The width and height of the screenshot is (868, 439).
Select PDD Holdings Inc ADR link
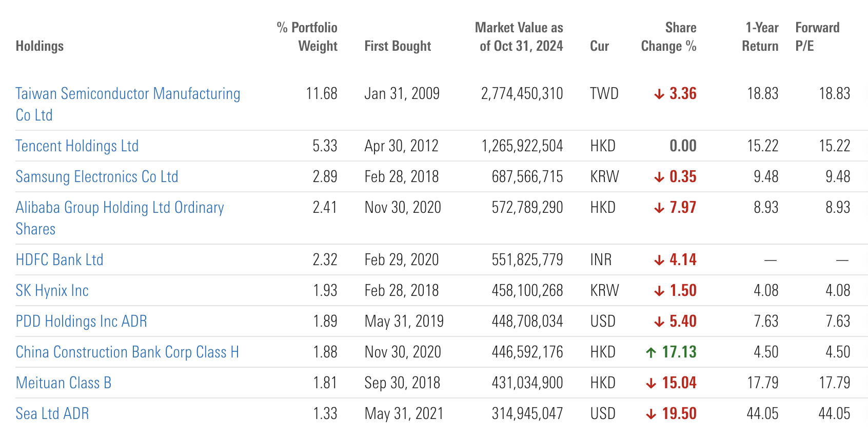click(82, 322)
